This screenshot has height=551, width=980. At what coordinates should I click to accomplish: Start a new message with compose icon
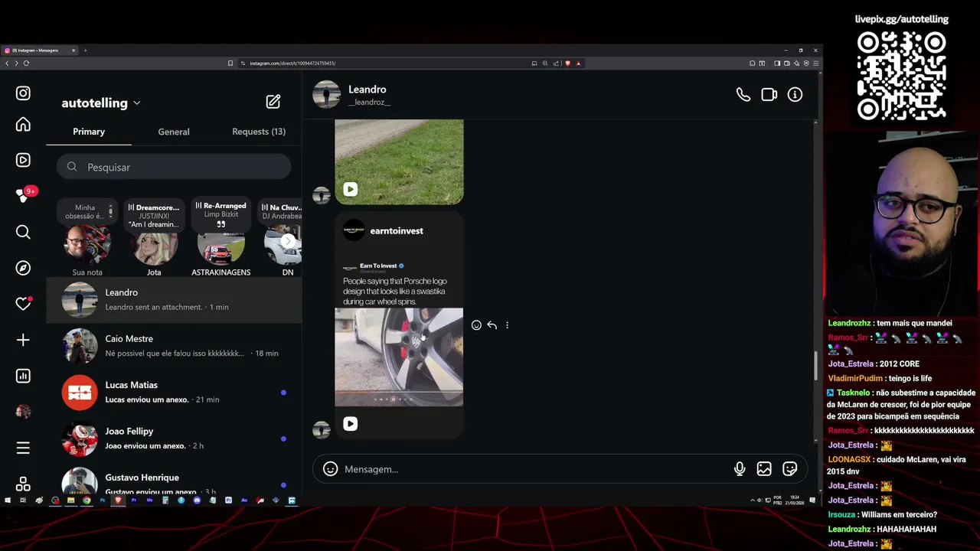point(273,102)
